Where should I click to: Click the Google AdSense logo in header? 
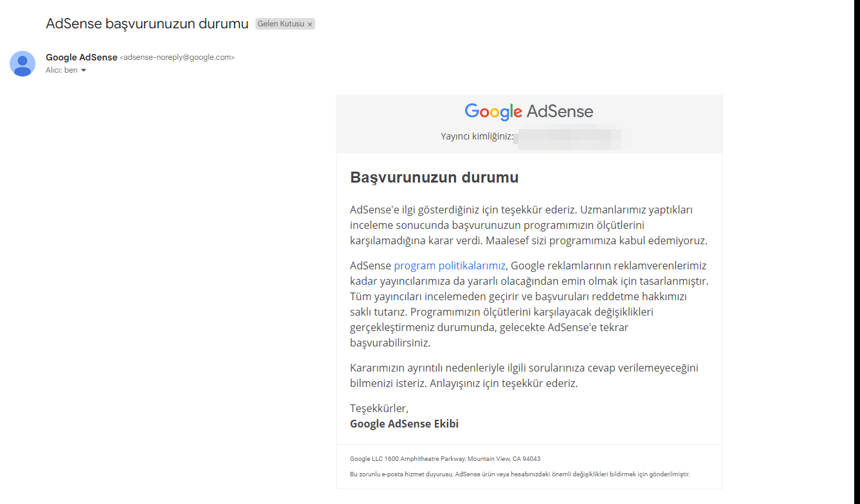click(529, 111)
